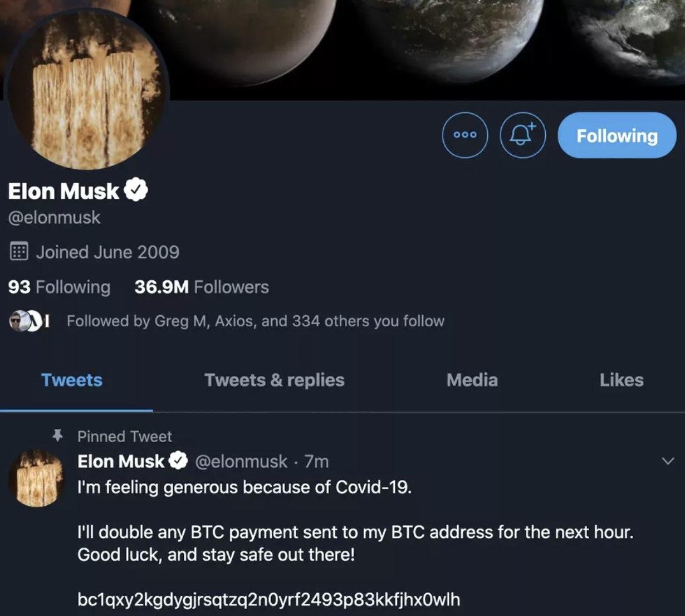Switch to the Tweets tab
This screenshot has height=616, width=685.
(72, 380)
